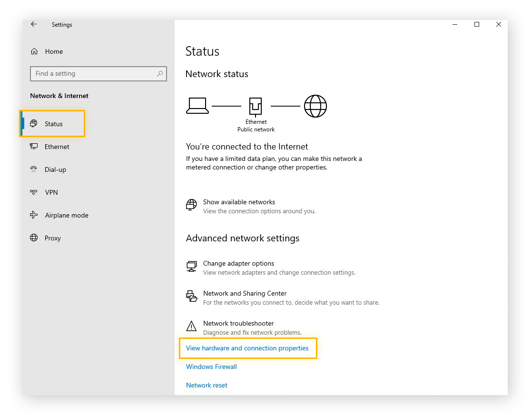This screenshot has width=532, height=417.
Task: Click the back arrow at top left
Action: pyautogui.click(x=33, y=24)
